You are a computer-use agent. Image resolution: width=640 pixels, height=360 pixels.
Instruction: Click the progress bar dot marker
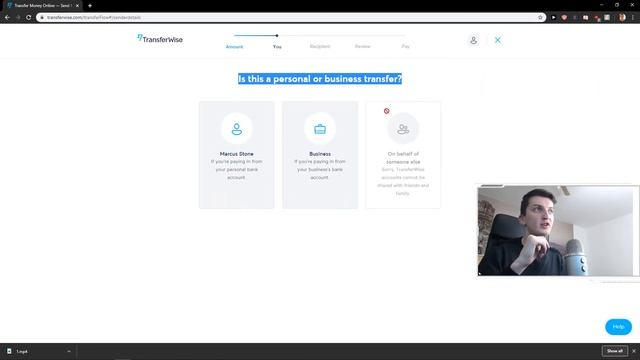click(x=277, y=36)
